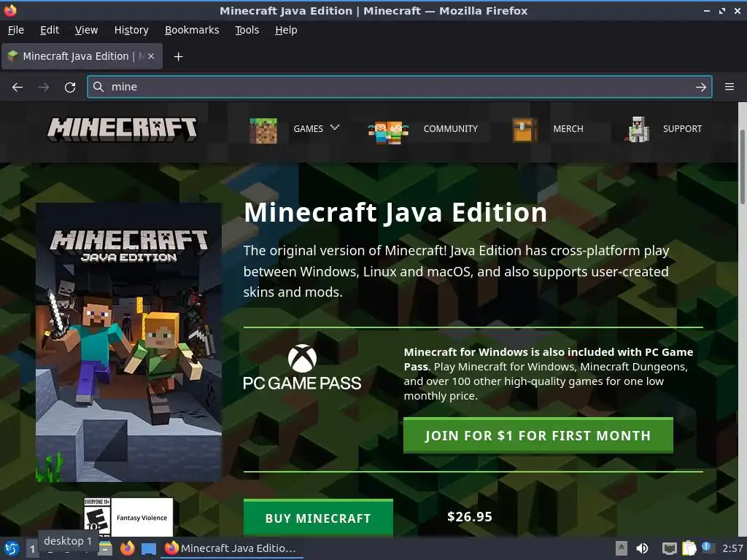
Task: Click the Steve and Alex Community icon
Action: [388, 132]
